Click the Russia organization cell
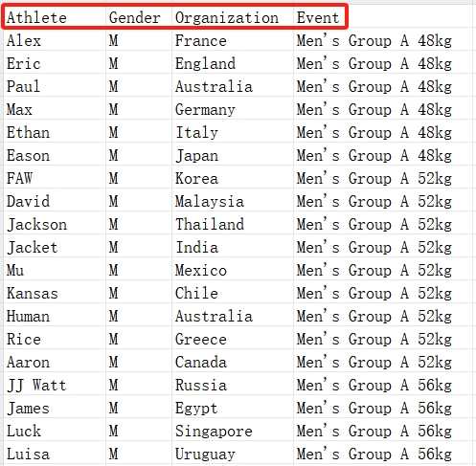Image resolution: width=476 pixels, height=466 pixels. click(233, 385)
